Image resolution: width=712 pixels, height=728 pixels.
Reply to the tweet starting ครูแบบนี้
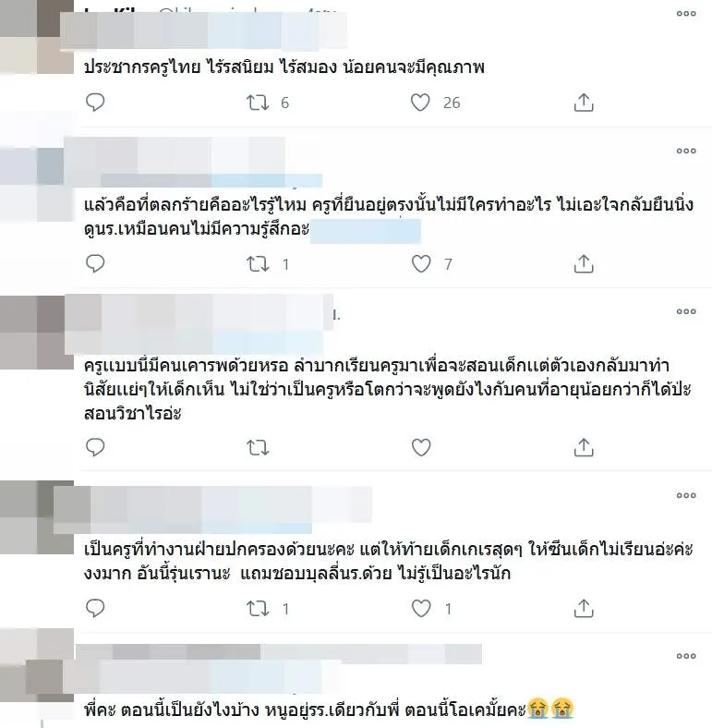95,447
